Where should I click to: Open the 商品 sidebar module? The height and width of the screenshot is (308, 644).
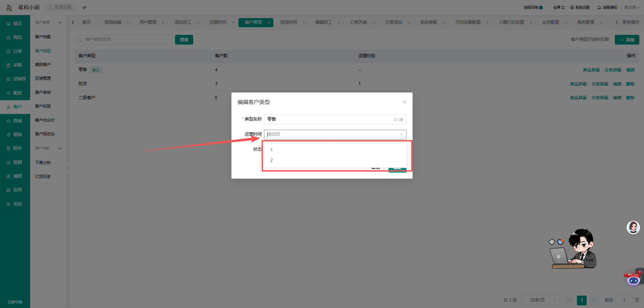[x=15, y=38]
